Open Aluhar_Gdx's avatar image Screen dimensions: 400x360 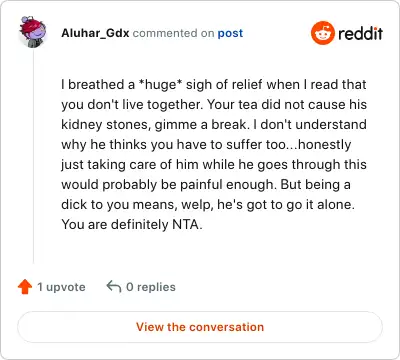pyautogui.click(x=32, y=32)
